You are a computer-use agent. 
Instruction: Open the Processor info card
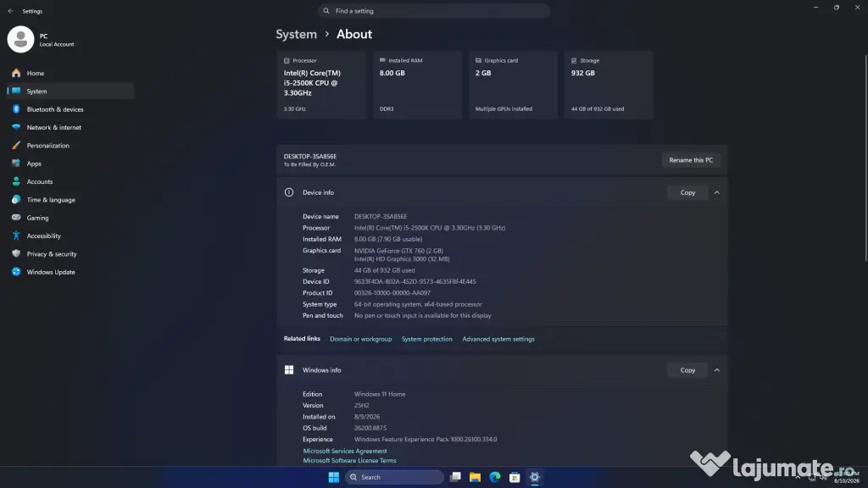pos(321,85)
